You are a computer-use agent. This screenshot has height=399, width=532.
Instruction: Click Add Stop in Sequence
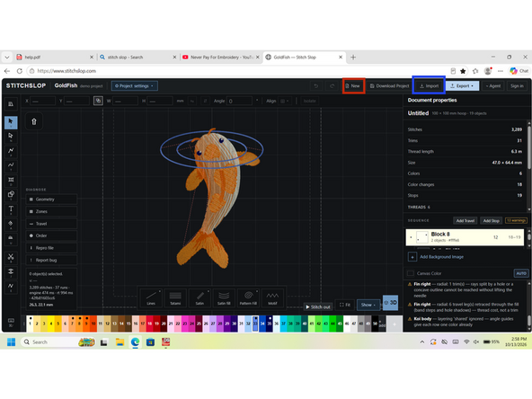491,220
